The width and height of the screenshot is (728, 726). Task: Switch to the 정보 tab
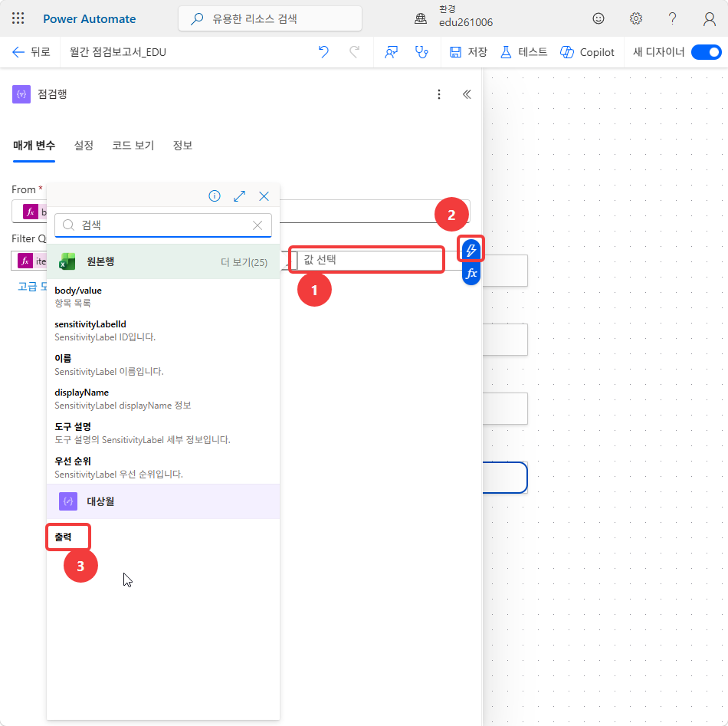click(x=182, y=146)
